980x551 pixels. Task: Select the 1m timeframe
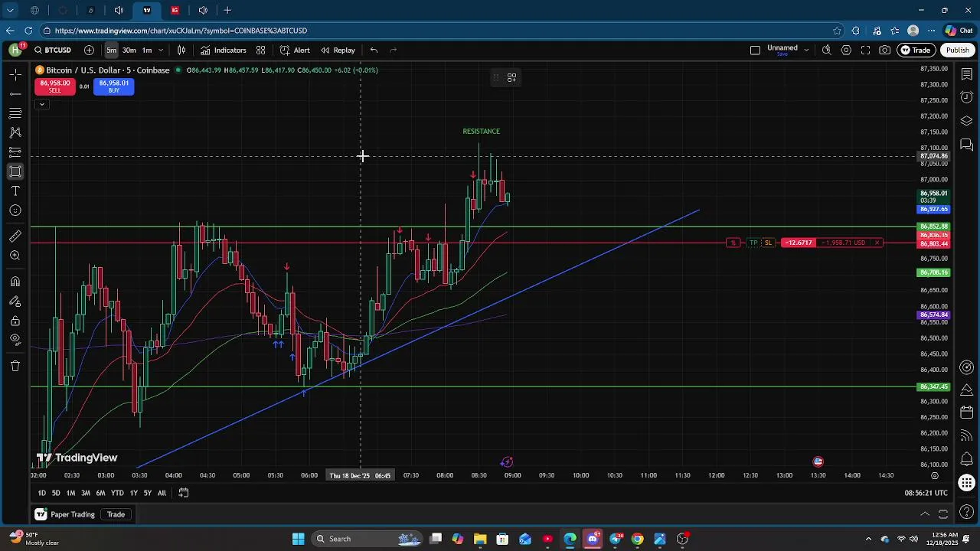click(147, 51)
